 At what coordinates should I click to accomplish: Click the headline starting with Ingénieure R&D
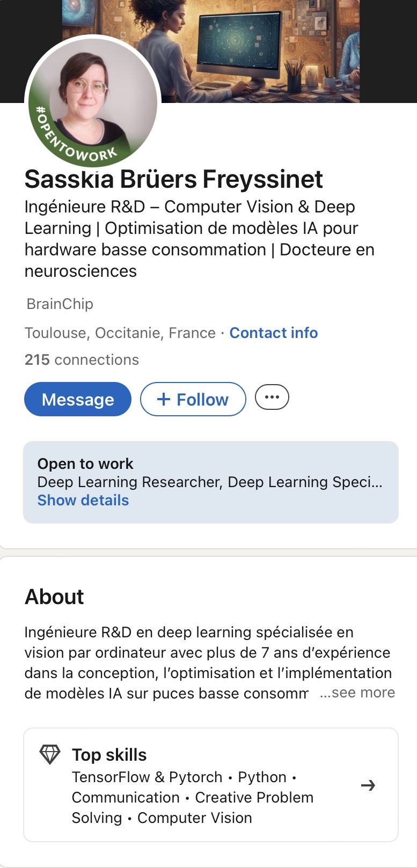click(199, 239)
